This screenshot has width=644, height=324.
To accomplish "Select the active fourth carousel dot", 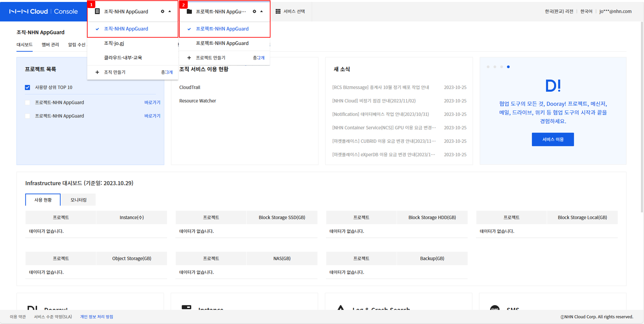I will (508, 67).
